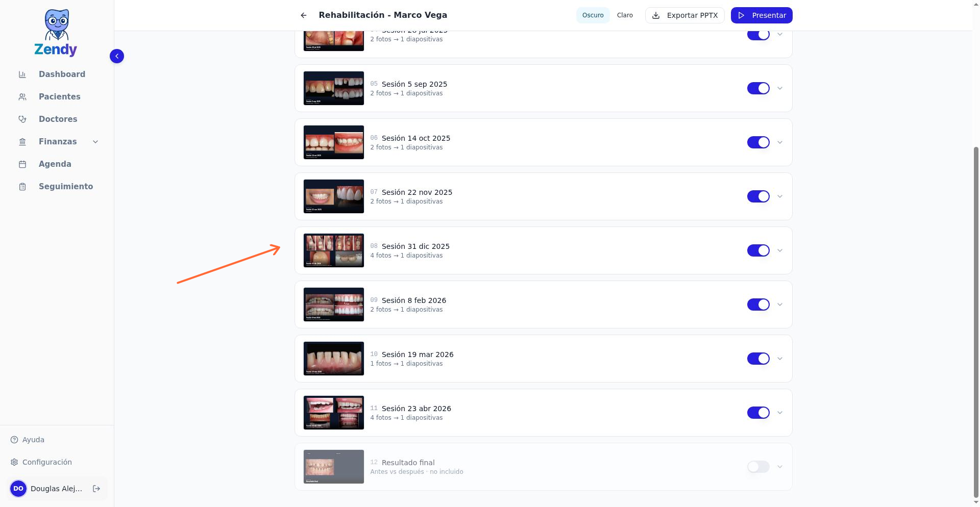Go back using the left arrow icon
This screenshot has height=507, width=980.
coord(304,15)
